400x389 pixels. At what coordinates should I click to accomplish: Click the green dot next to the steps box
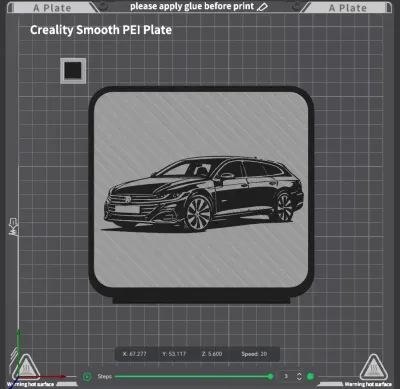[310, 377]
